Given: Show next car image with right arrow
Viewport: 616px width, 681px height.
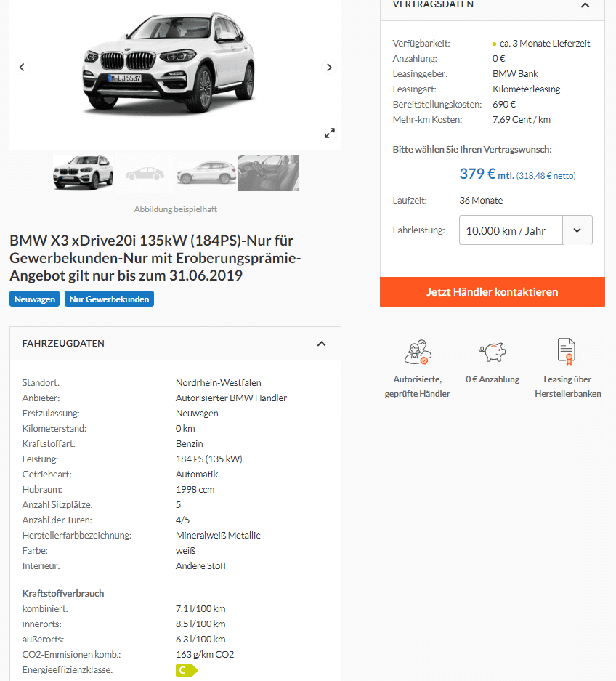Looking at the screenshot, I should 329,68.
